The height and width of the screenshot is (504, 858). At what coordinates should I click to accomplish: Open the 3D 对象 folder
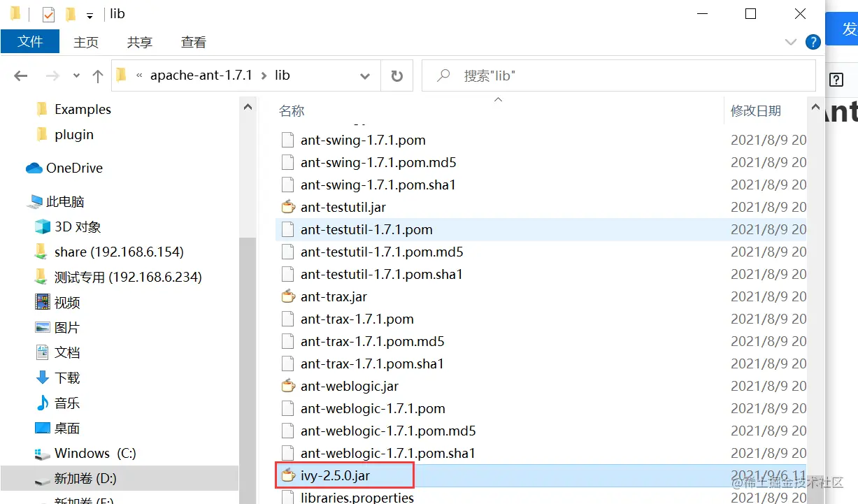[78, 226]
